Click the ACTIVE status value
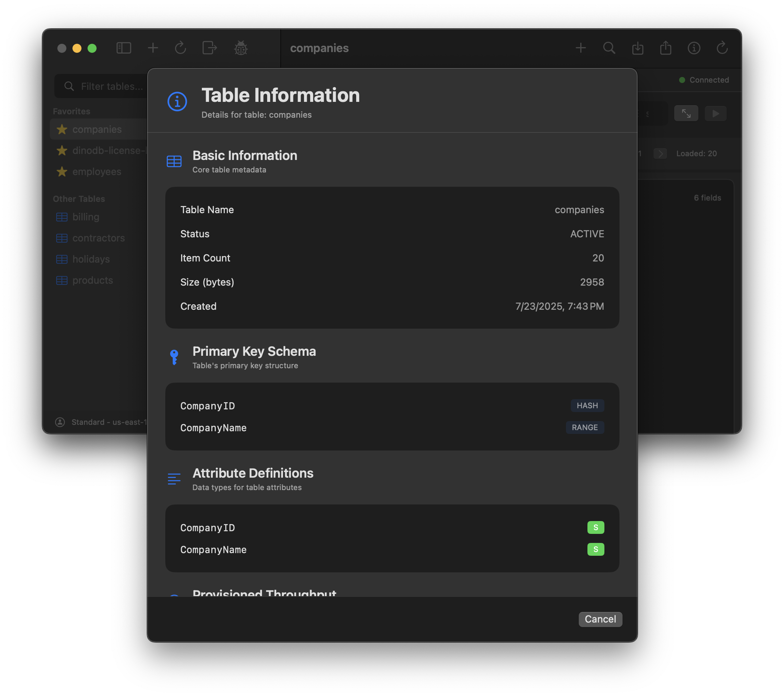This screenshot has width=784, height=698. point(587,234)
